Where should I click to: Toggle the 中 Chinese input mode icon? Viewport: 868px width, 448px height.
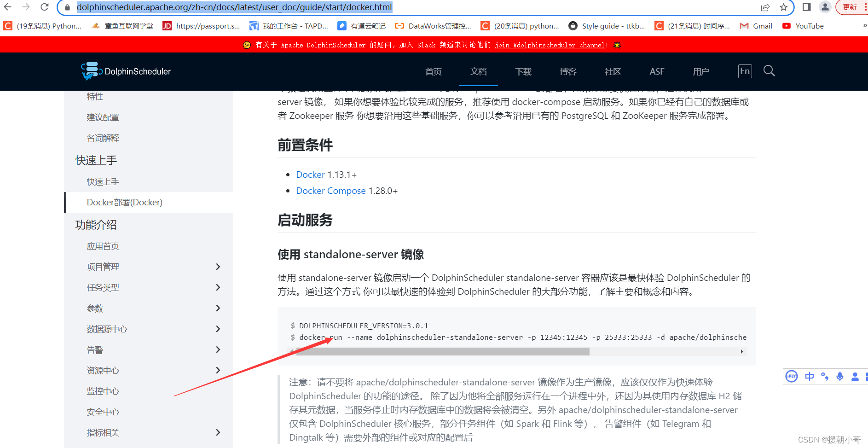(x=809, y=377)
